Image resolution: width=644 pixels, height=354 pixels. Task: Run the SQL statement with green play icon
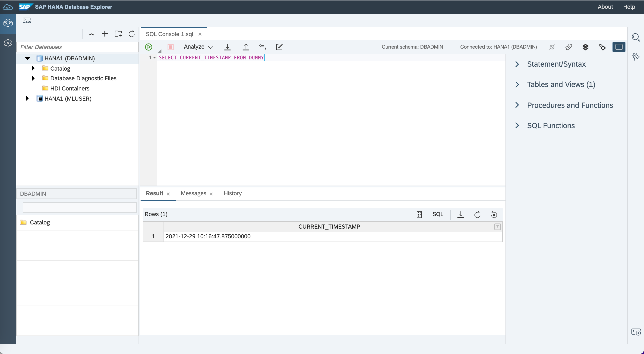tap(148, 47)
